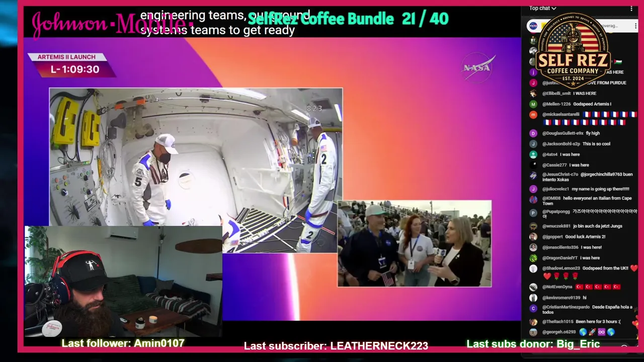Click 'my name is going up there!!!!!!!' message

pyautogui.click(x=601, y=189)
